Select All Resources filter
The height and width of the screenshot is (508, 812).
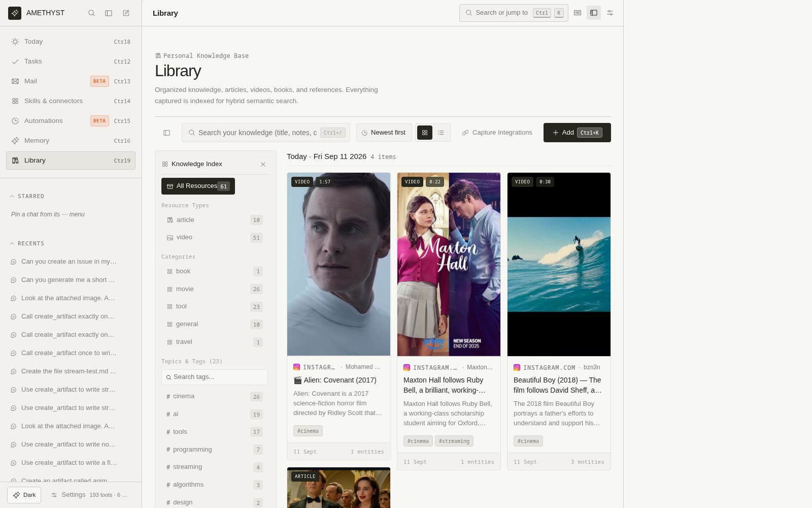[198, 186]
